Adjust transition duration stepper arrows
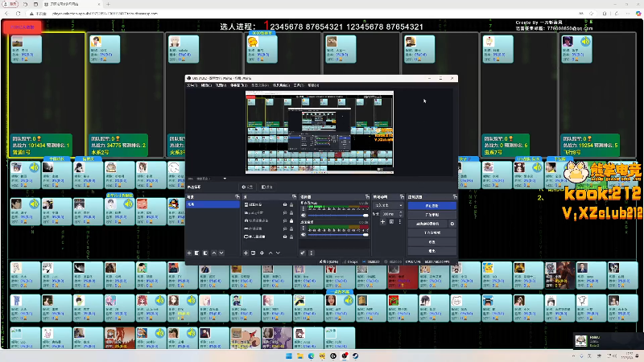 (x=400, y=214)
